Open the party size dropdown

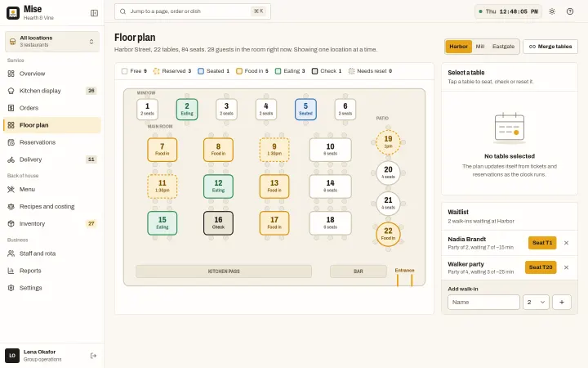point(536,303)
